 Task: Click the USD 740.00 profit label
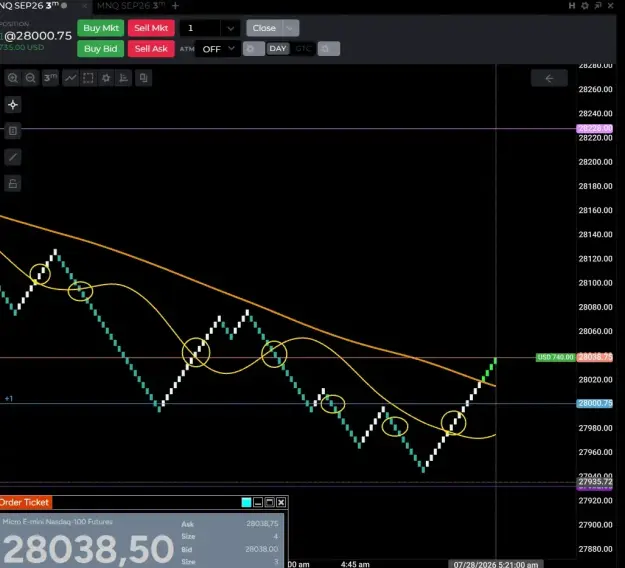click(556, 357)
